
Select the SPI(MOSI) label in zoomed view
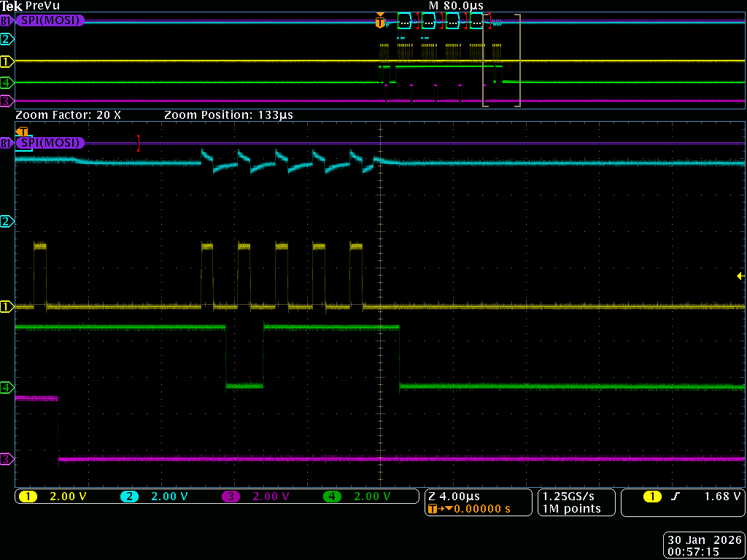50,143
